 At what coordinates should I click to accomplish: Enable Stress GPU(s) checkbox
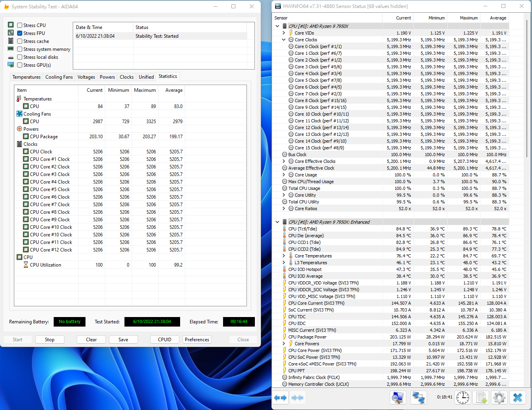(19, 65)
